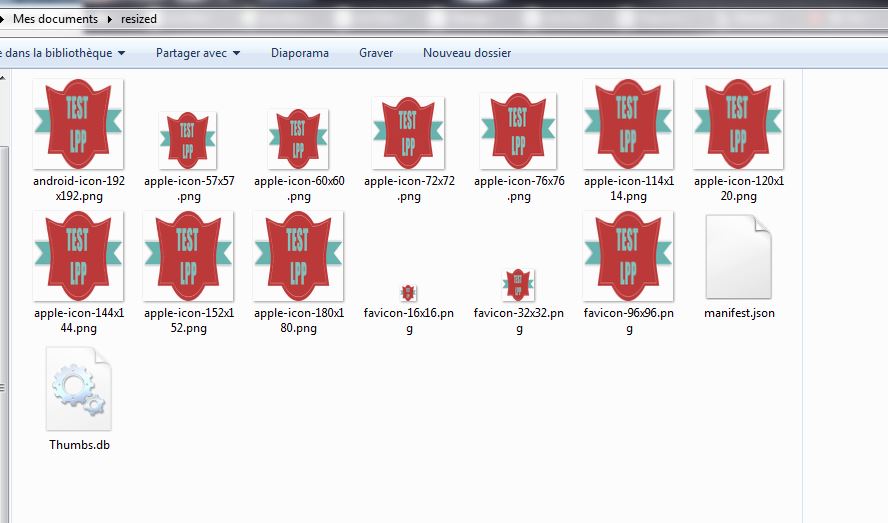This screenshot has width=888, height=523.
Task: Expand the 'dans la bibliothèque' dropdown
Action: pyautogui.click(x=65, y=53)
